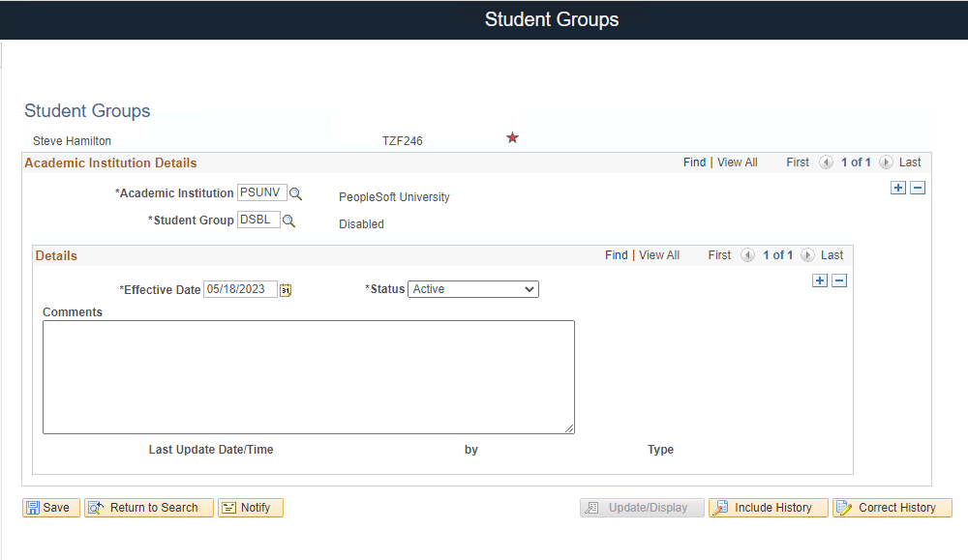The image size is (968, 560).
Task: Show previous row in Details section
Action: point(747,255)
